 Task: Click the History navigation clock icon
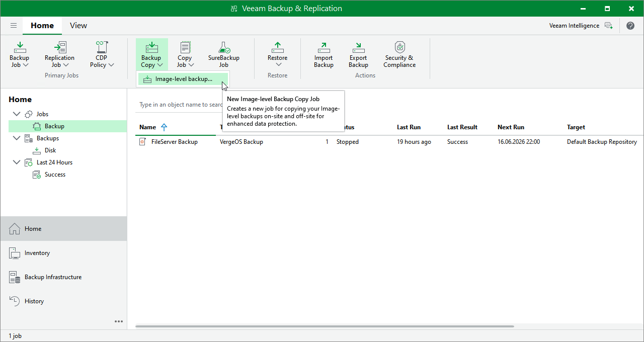point(15,301)
